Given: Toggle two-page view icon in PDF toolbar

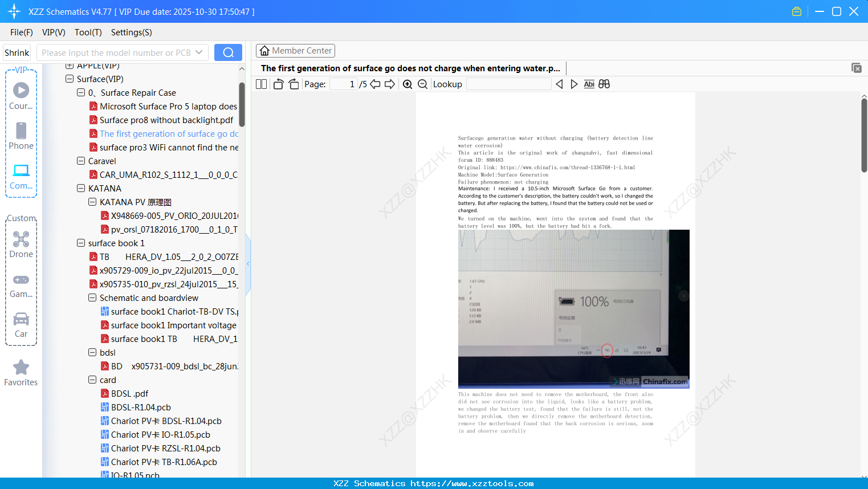Looking at the screenshot, I should pyautogui.click(x=261, y=84).
